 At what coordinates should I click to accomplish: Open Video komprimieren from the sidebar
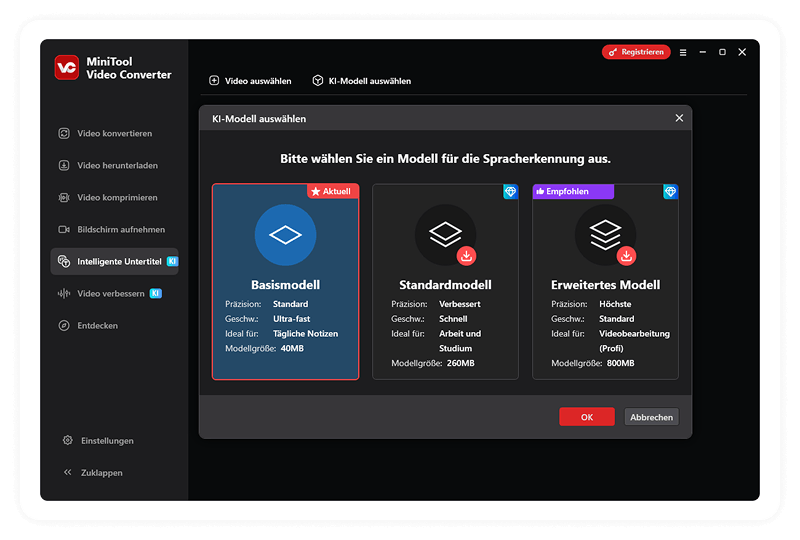[x=114, y=198]
